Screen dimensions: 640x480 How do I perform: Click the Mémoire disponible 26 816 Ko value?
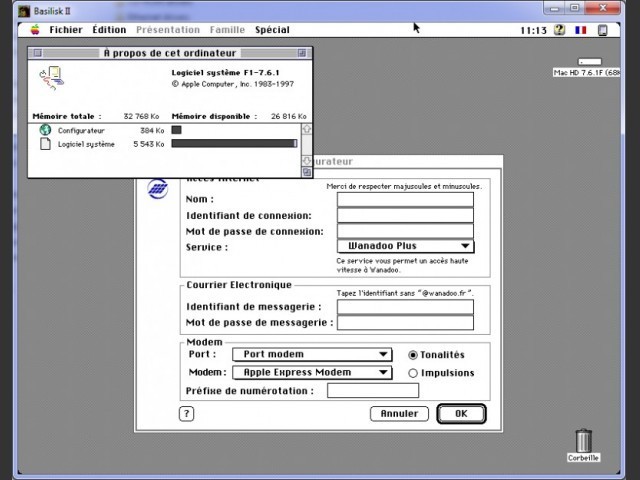pyautogui.click(x=289, y=116)
